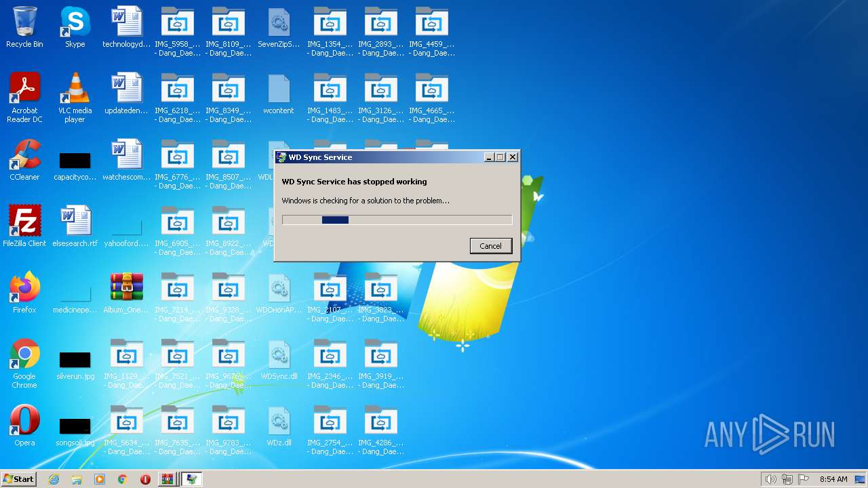This screenshot has height=488, width=868.
Task: Select the WDz.dll file
Action: click(279, 426)
